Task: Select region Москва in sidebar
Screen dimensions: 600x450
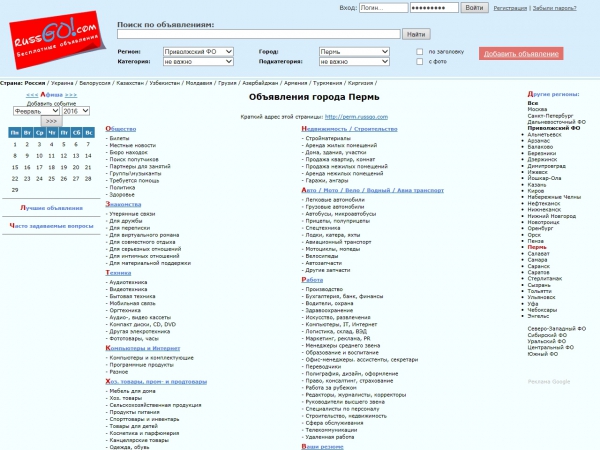Action: coord(537,109)
